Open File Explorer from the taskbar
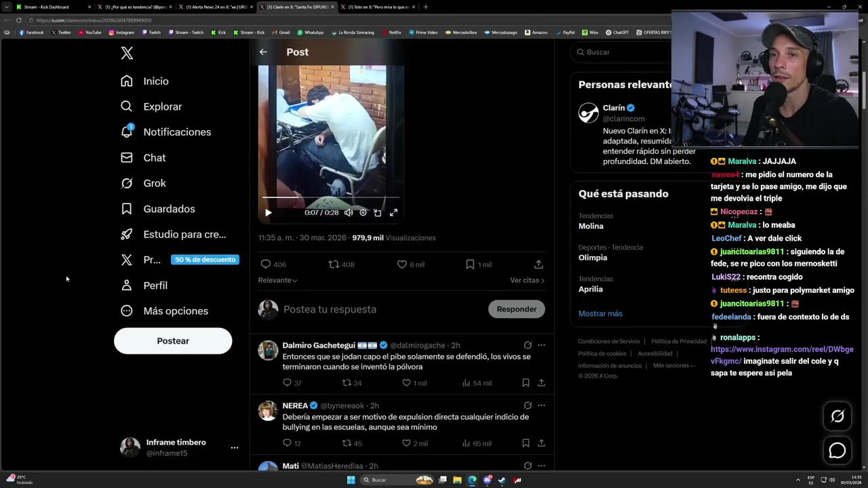The width and height of the screenshot is (868, 488). tap(457, 480)
